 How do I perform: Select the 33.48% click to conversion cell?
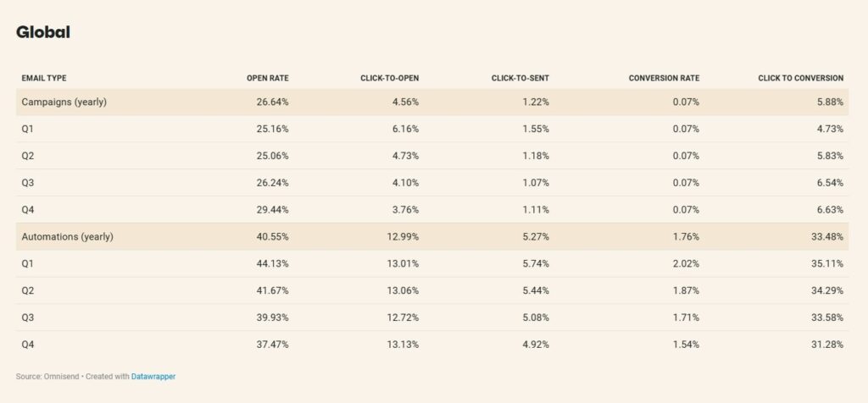825,237
